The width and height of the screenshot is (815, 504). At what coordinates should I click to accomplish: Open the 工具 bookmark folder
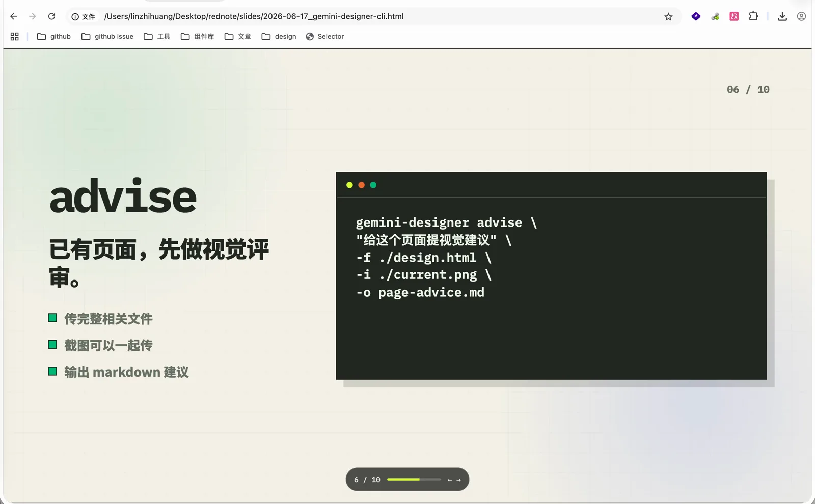click(x=157, y=36)
